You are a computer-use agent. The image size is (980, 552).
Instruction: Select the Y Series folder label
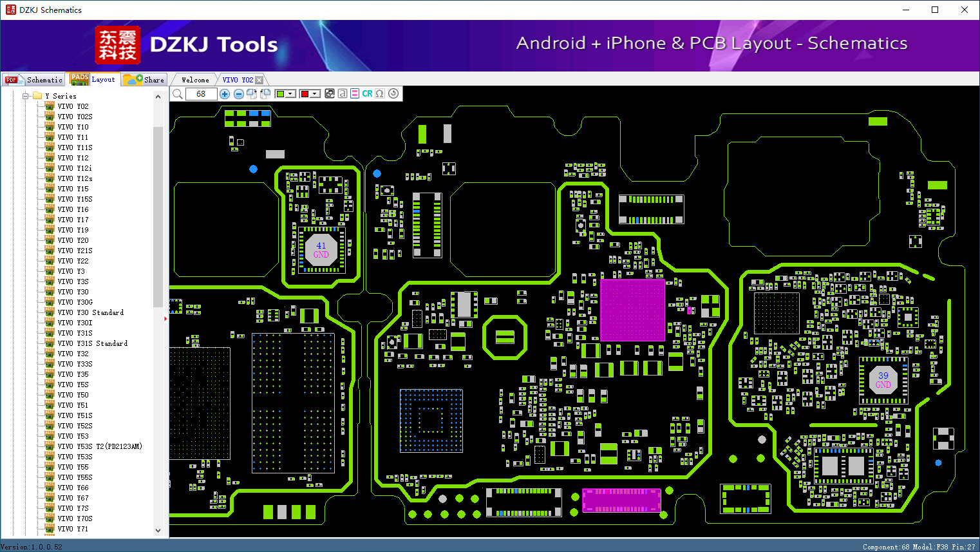click(61, 96)
